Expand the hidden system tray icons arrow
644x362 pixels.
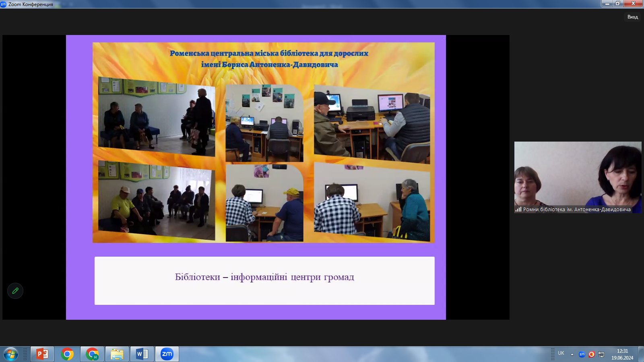point(572,354)
